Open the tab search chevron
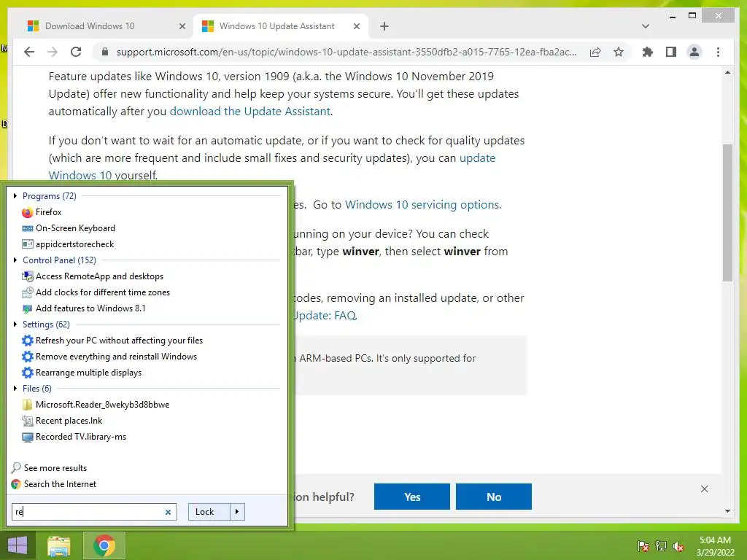The image size is (747, 560). (645, 26)
